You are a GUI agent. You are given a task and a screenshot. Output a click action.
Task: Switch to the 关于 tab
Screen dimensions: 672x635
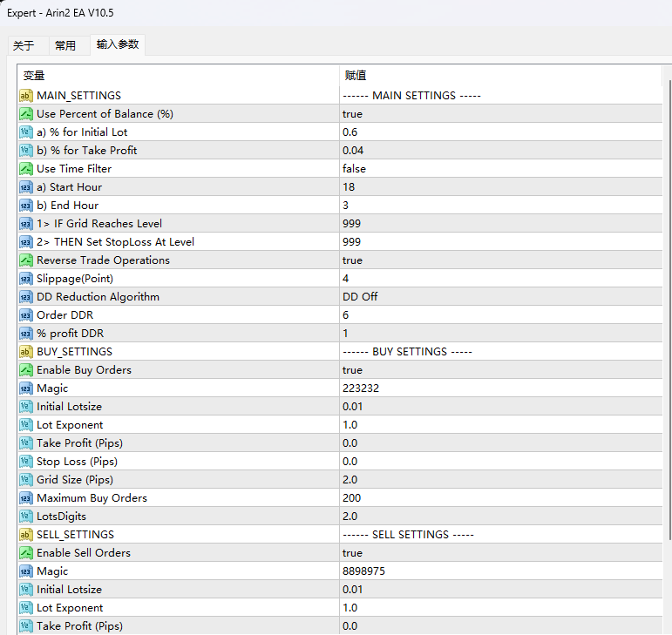pos(24,45)
